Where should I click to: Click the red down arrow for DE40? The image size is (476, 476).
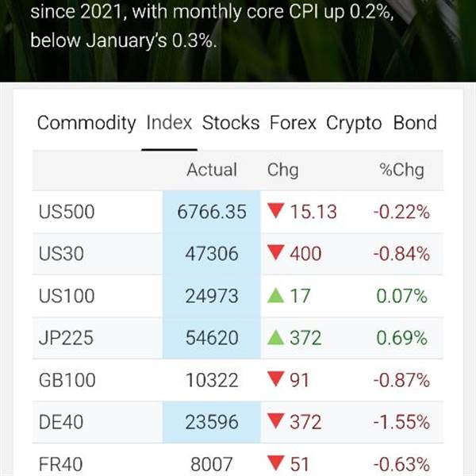275,422
